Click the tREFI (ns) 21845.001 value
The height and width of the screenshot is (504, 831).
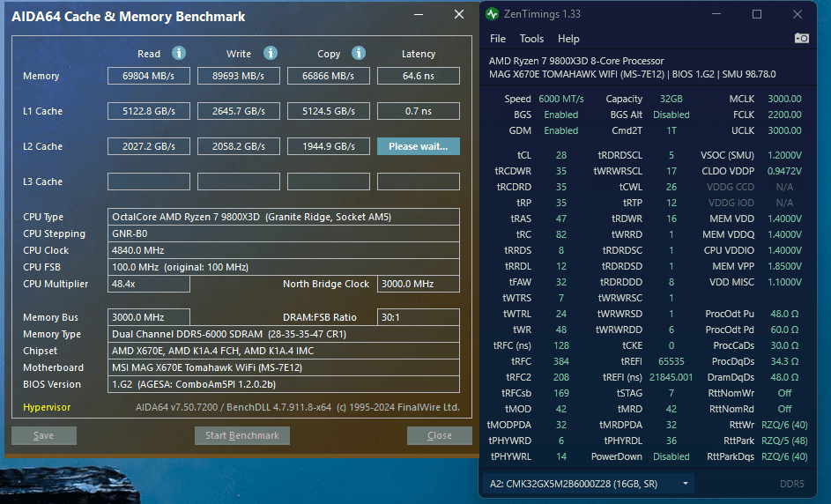[x=671, y=377]
